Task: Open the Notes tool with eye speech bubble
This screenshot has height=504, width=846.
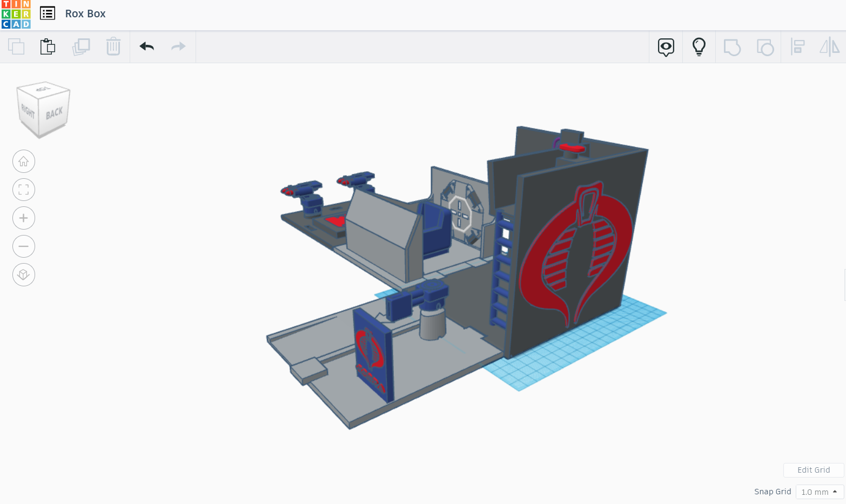Action: (666, 48)
